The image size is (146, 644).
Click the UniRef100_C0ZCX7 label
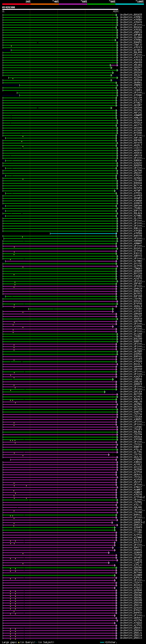[131, 148]
